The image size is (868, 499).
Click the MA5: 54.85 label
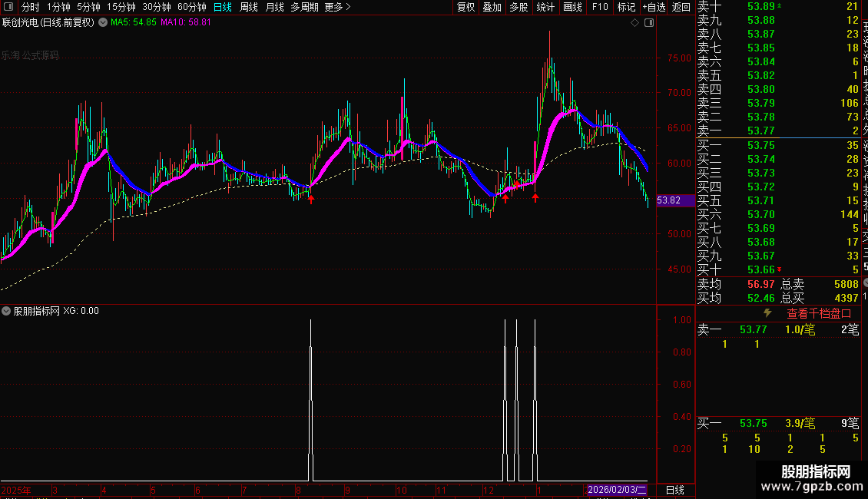coord(134,22)
